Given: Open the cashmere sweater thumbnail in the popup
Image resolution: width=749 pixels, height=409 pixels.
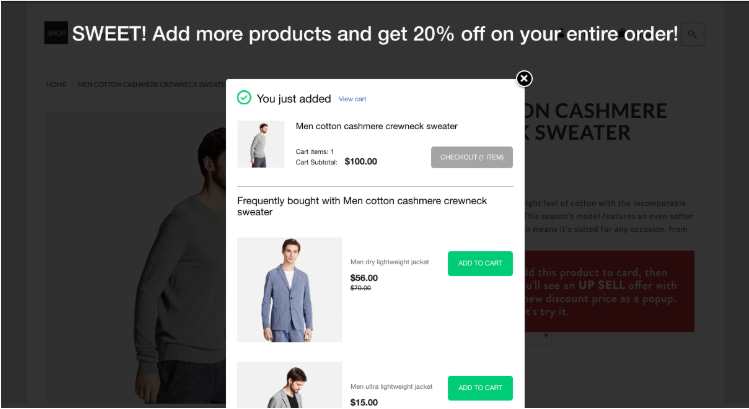Looking at the screenshot, I should coord(261,144).
